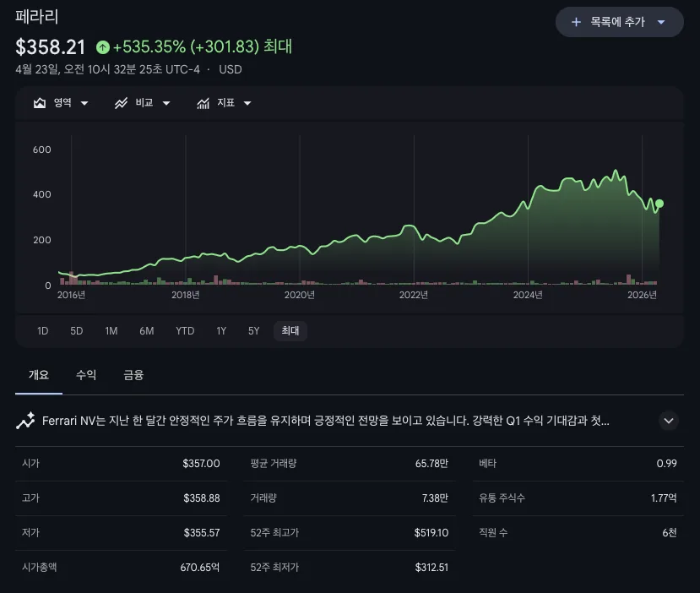Switch to the 금융 tab
700x593 pixels.
point(133,375)
